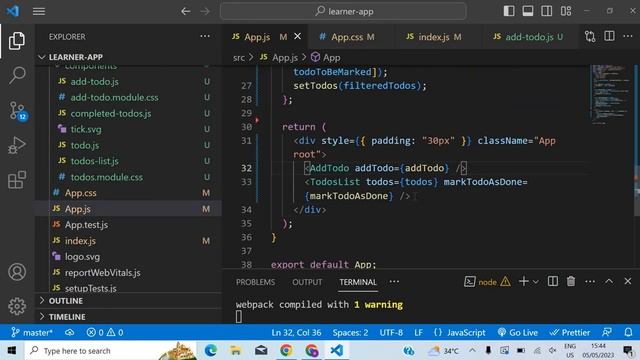The image size is (640, 360).
Task: Open the Run and Debug view
Action: (x=17, y=145)
